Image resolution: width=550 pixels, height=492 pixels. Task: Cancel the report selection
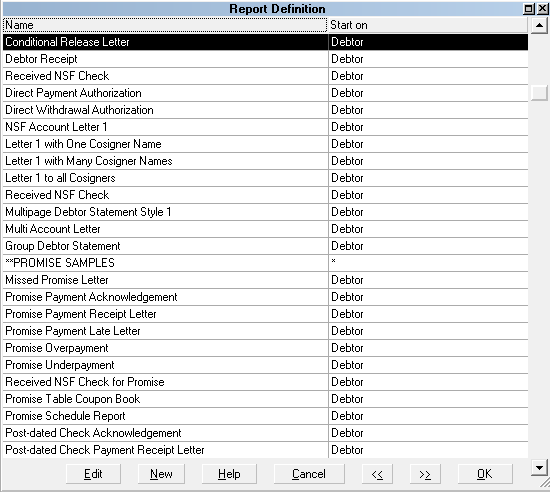click(309, 474)
